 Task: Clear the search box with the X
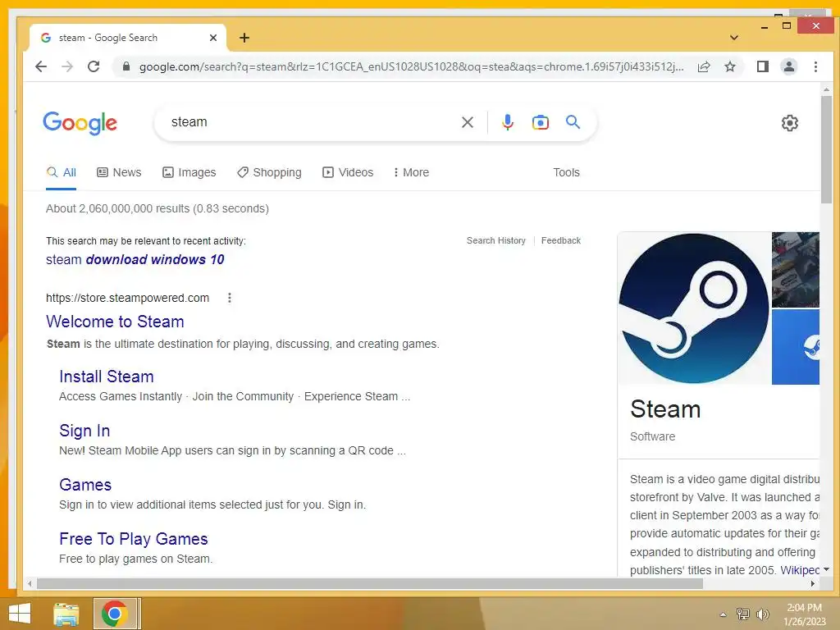[467, 122]
